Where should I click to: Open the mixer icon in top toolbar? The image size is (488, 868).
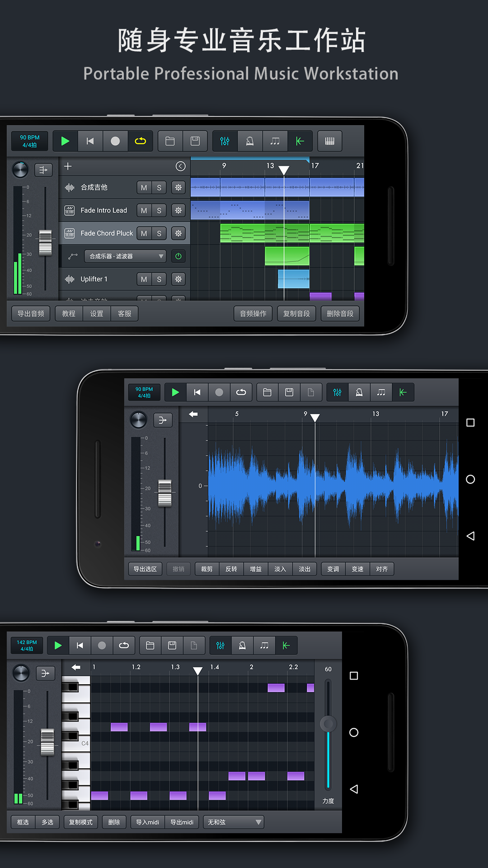point(225,142)
